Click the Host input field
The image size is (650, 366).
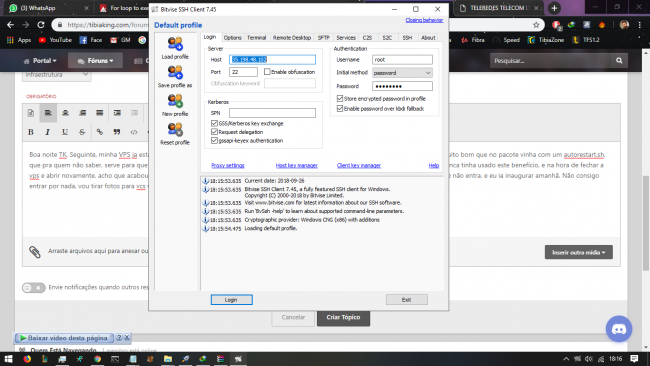pyautogui.click(x=272, y=60)
